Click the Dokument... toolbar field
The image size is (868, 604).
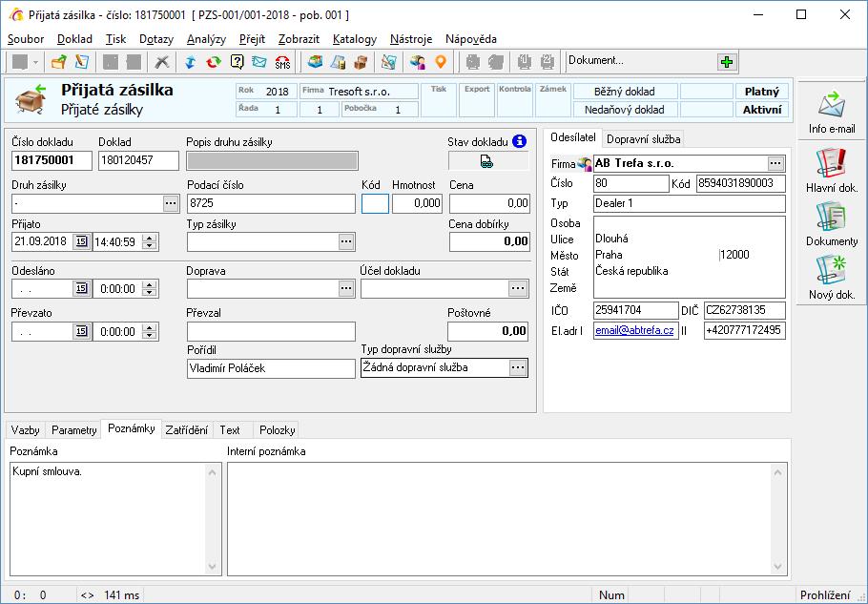[642, 61]
